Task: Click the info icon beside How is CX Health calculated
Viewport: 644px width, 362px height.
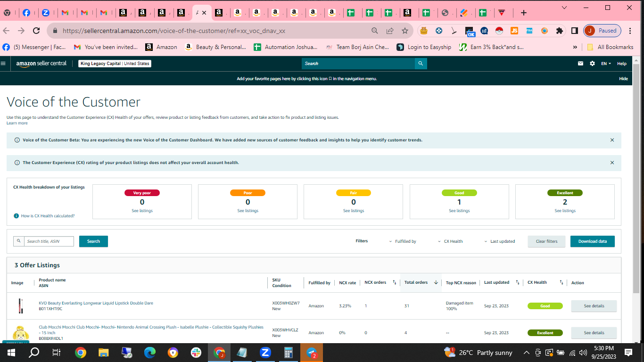Action: (x=17, y=216)
